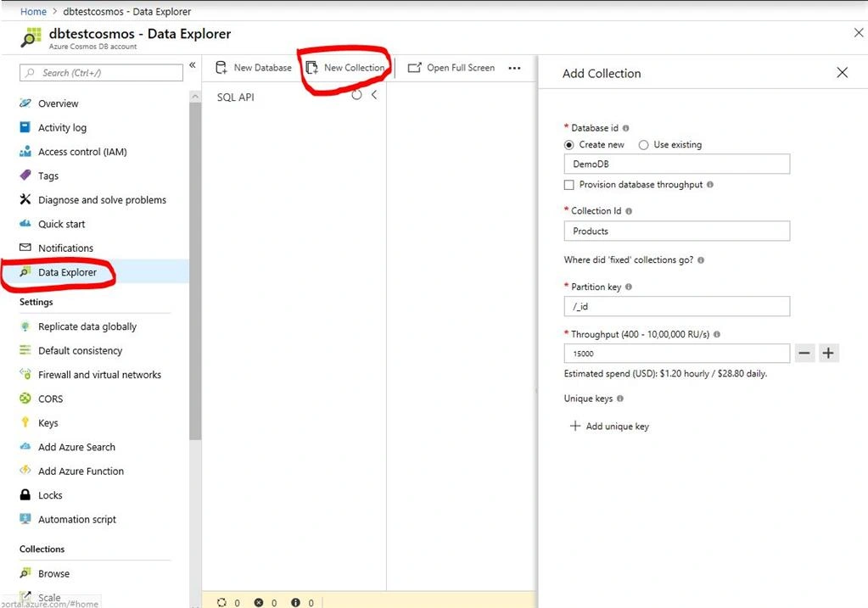
Task: Click the Collection Id field containing Products
Action: 676,231
